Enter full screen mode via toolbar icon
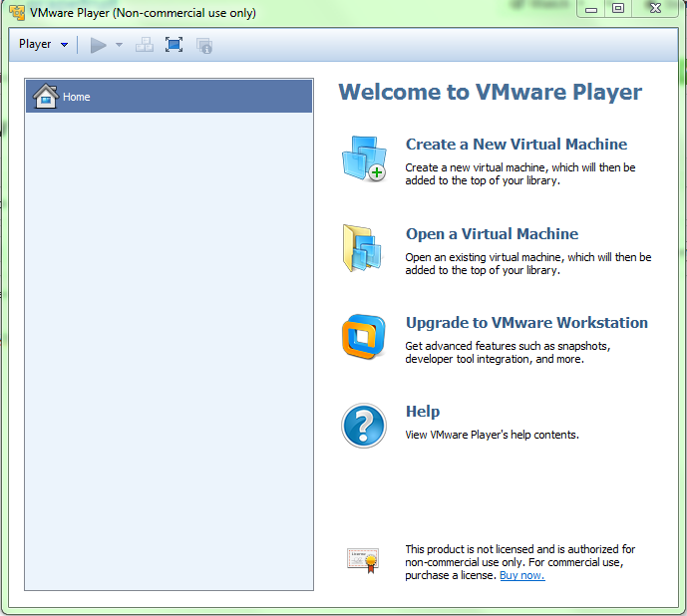 (173, 45)
